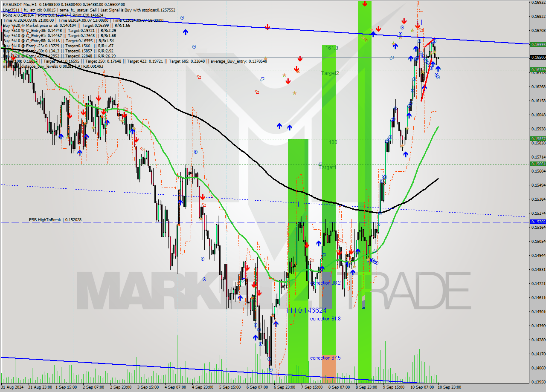Click the 0.14831 price axis value
The image size is (546, 392).
tap(539, 269)
